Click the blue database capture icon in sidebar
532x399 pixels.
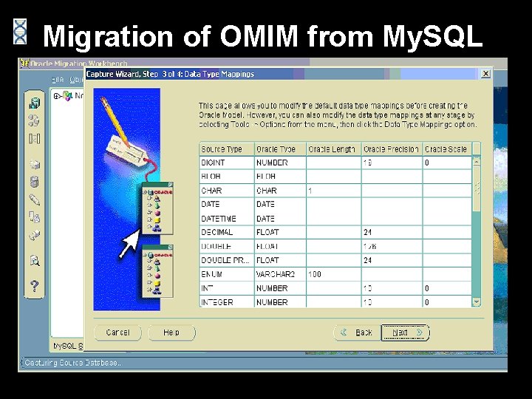point(34,103)
